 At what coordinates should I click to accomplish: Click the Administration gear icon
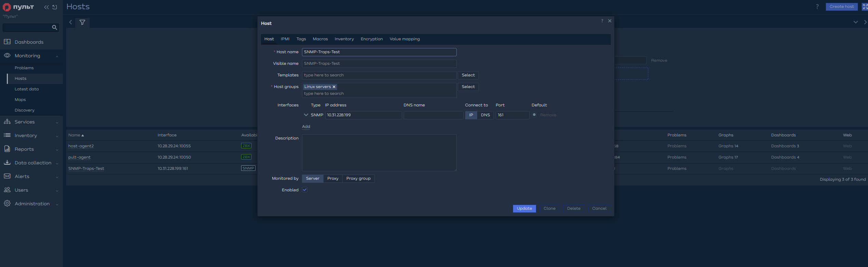pos(7,203)
